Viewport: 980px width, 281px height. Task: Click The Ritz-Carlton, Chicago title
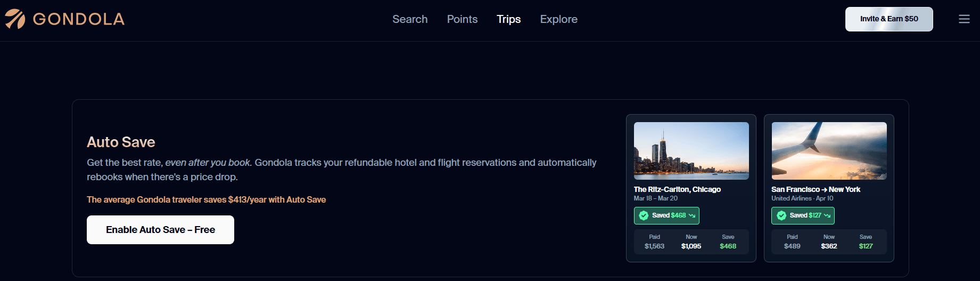pyautogui.click(x=677, y=189)
